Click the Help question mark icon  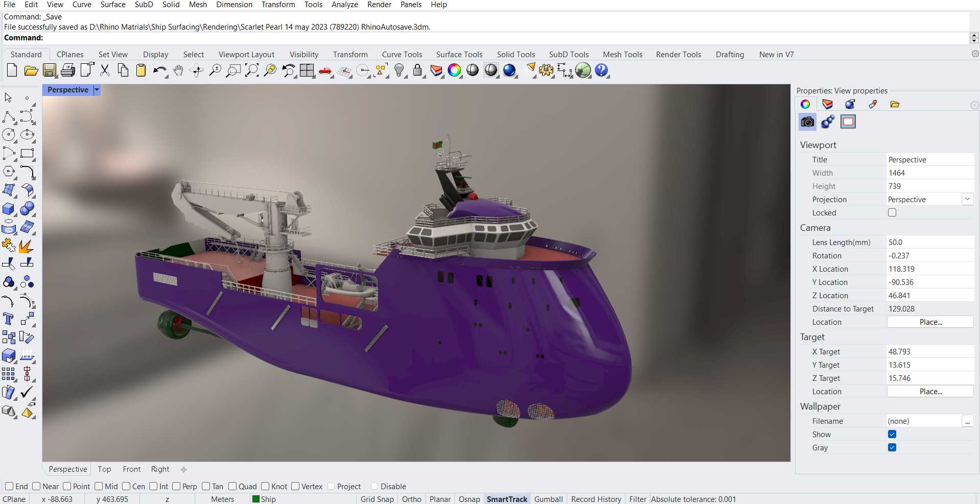pyautogui.click(x=601, y=70)
